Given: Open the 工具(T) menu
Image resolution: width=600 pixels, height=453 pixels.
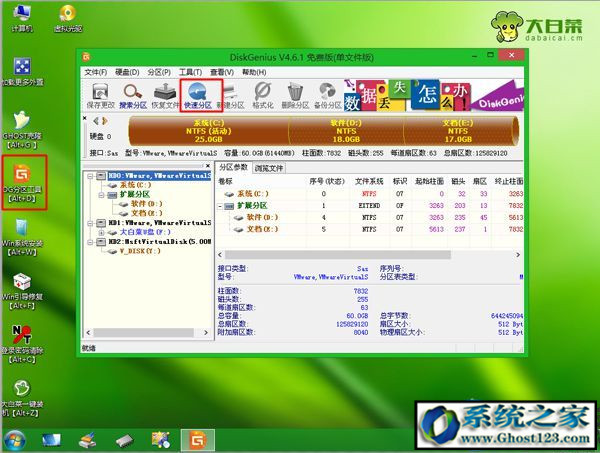Looking at the screenshot, I should (x=190, y=72).
